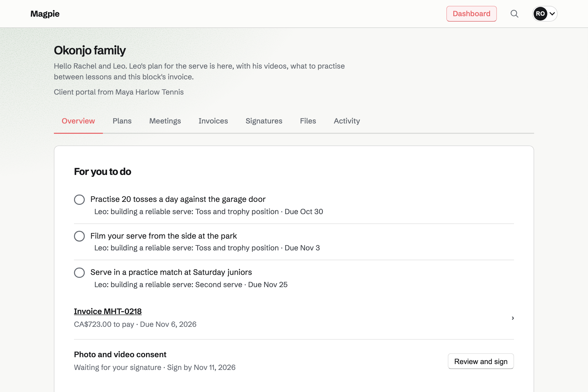Viewport: 588px width, 392px height.
Task: Click 'Photo and video consent' heading
Action: pos(120,355)
